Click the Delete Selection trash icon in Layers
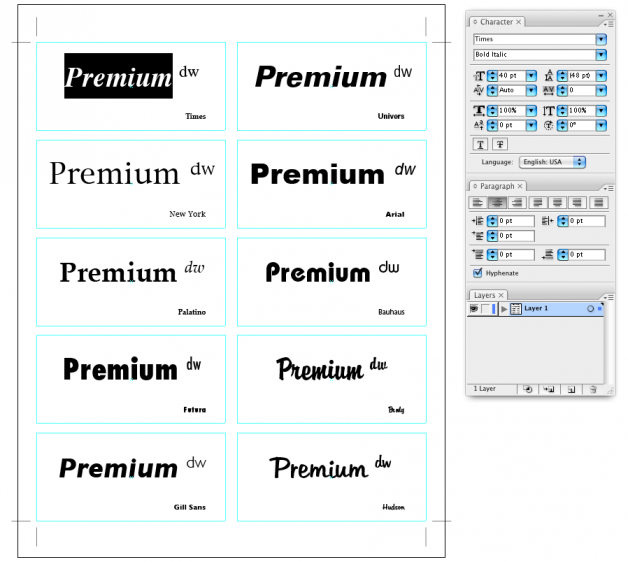 click(593, 389)
